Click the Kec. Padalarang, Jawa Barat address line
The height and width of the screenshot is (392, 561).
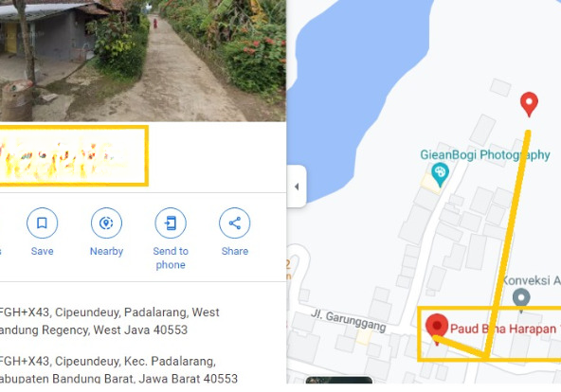click(x=118, y=370)
